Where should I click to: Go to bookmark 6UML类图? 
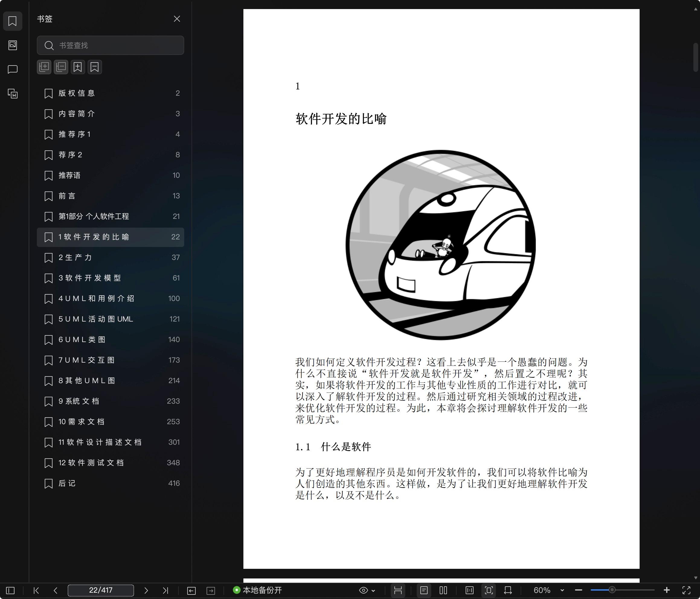tap(111, 340)
